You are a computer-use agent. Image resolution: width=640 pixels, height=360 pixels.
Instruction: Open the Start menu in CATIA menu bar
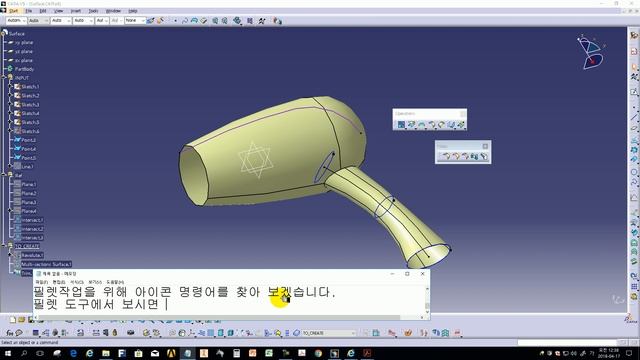[13, 11]
